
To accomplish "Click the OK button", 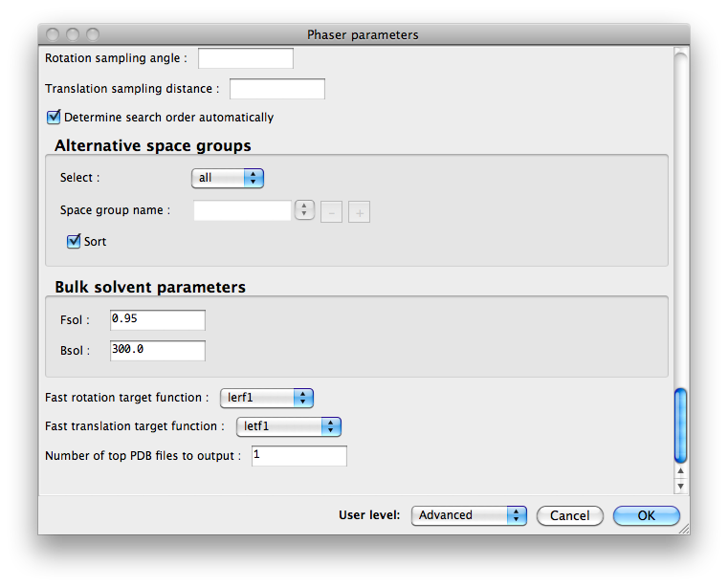I will (646, 515).
